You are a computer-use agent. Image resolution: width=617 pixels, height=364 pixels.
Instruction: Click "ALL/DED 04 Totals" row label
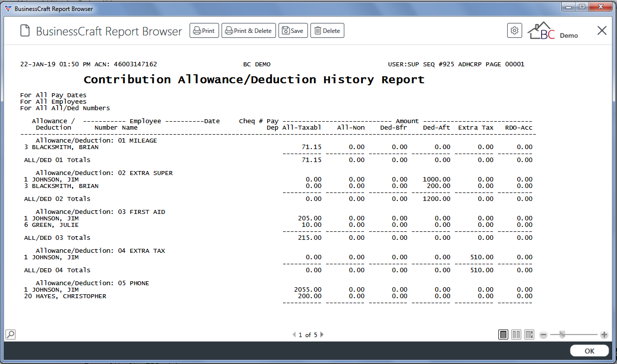click(57, 270)
